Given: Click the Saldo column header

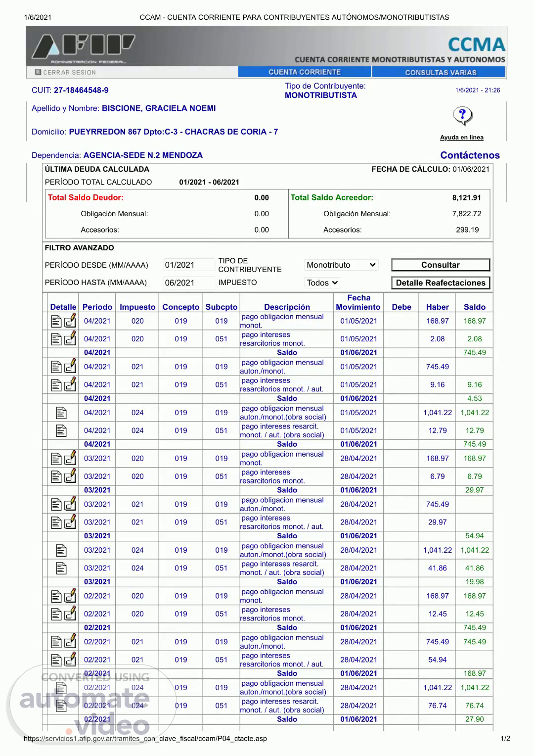Looking at the screenshot, I should 475,307.
